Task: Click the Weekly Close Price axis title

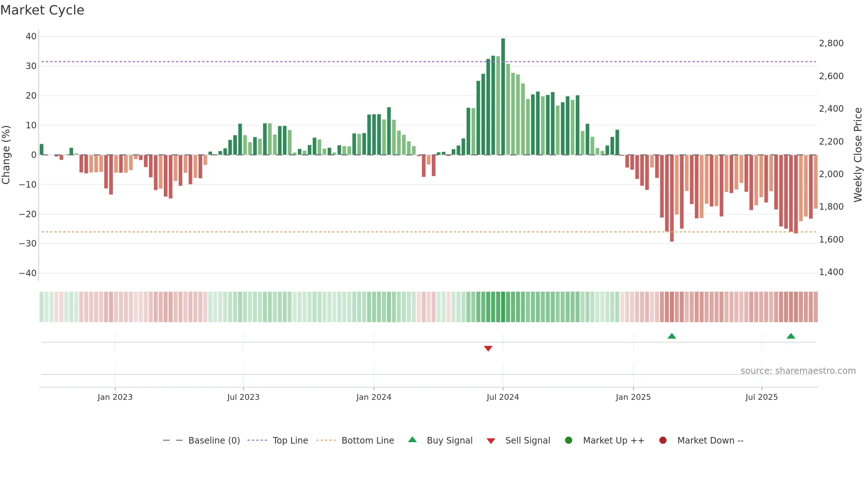Action: [858, 155]
